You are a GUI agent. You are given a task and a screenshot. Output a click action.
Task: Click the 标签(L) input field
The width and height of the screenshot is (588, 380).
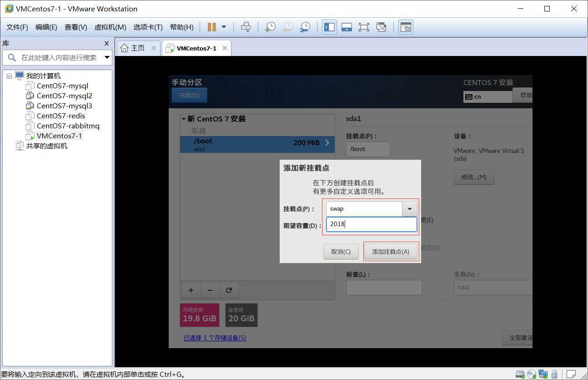click(x=384, y=288)
